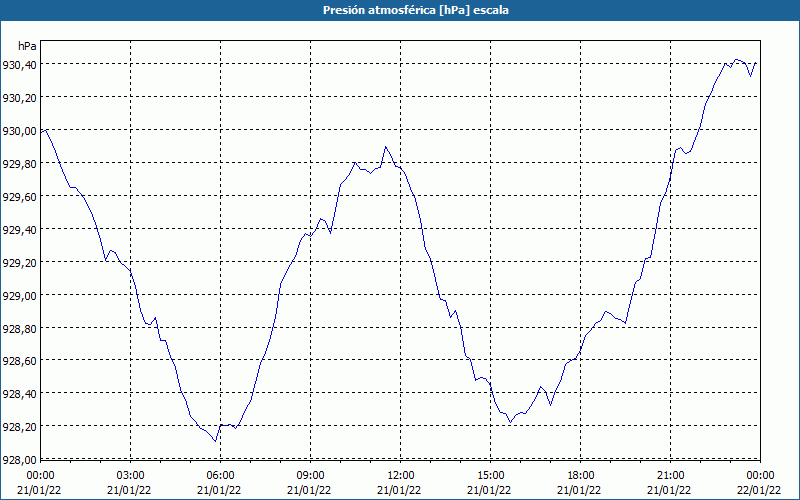800x500 pixels.
Task: Click the 928,40 y-axis label
Action: (19, 393)
